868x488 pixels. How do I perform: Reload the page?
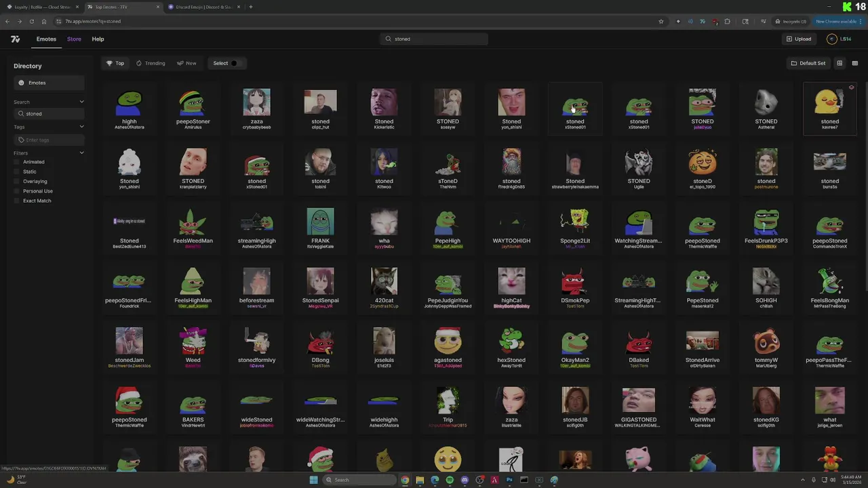point(31,21)
